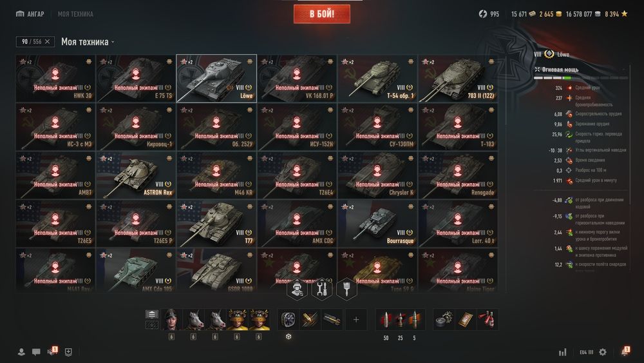The width and height of the screenshot is (644, 363).
Task: Switch to the МОЯ ТЕХНИКА tab
Action: pos(75,14)
